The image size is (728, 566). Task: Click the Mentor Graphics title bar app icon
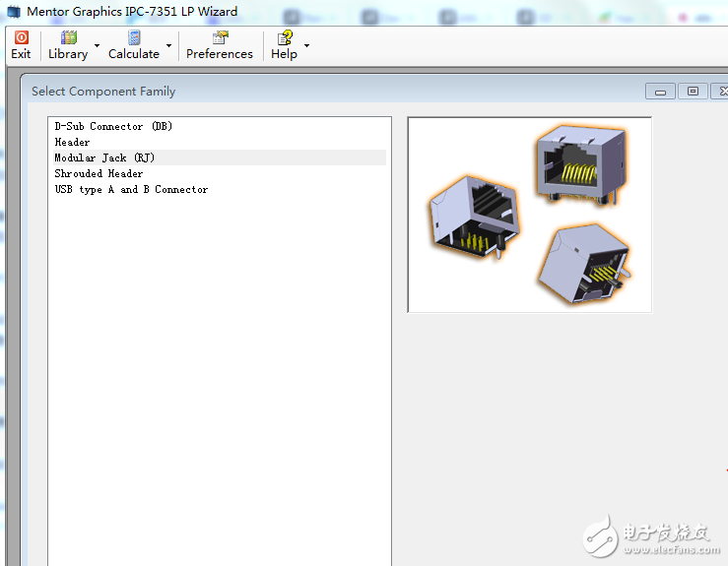pyautogui.click(x=14, y=12)
